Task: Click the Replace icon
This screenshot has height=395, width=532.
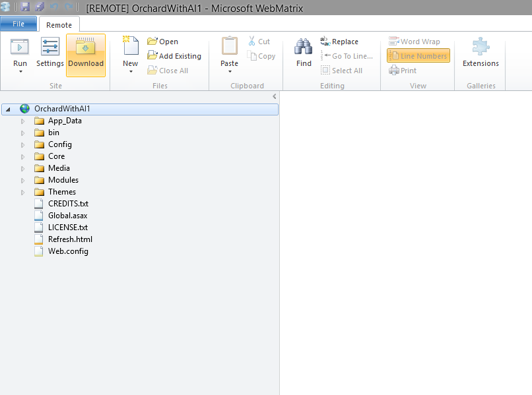Action: (x=325, y=41)
